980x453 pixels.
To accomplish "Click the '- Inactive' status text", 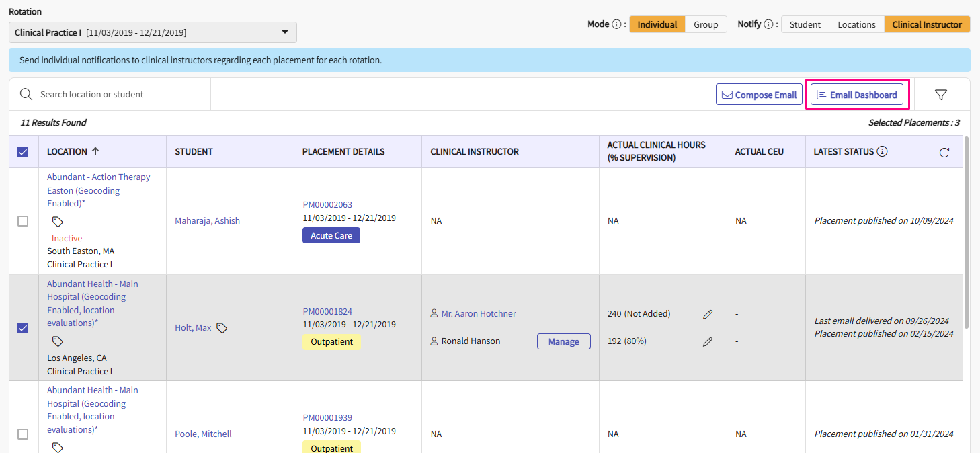I will pos(65,238).
